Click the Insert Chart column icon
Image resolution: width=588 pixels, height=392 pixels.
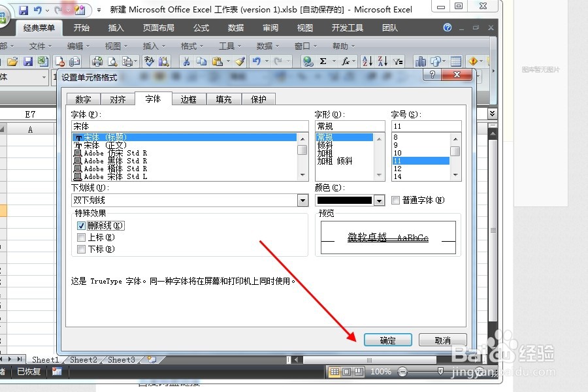click(x=420, y=61)
